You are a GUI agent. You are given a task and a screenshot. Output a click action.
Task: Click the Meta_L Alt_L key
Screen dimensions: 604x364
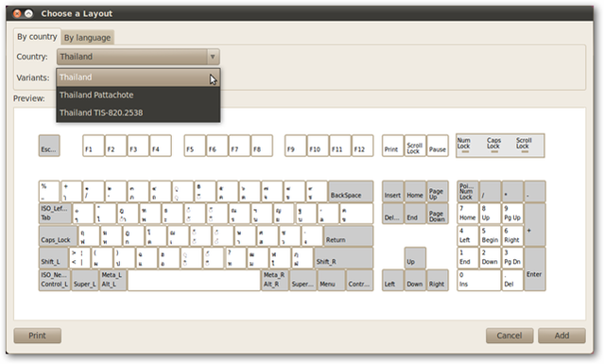tap(113, 280)
